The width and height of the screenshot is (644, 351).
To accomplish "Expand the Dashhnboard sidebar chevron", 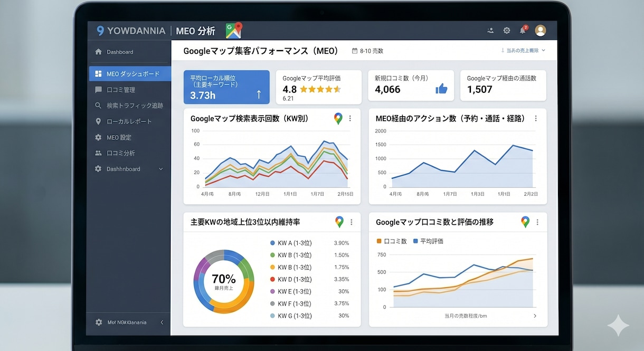I will [x=161, y=169].
